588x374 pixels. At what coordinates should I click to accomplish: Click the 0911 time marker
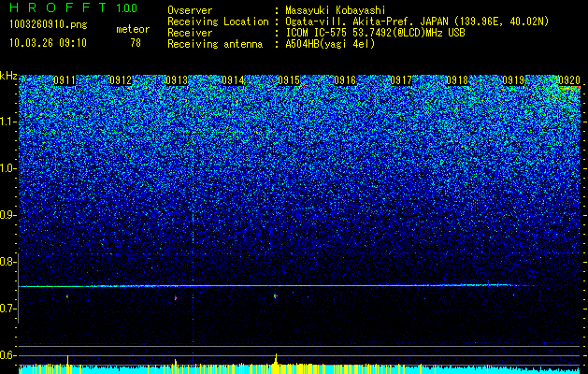point(65,80)
